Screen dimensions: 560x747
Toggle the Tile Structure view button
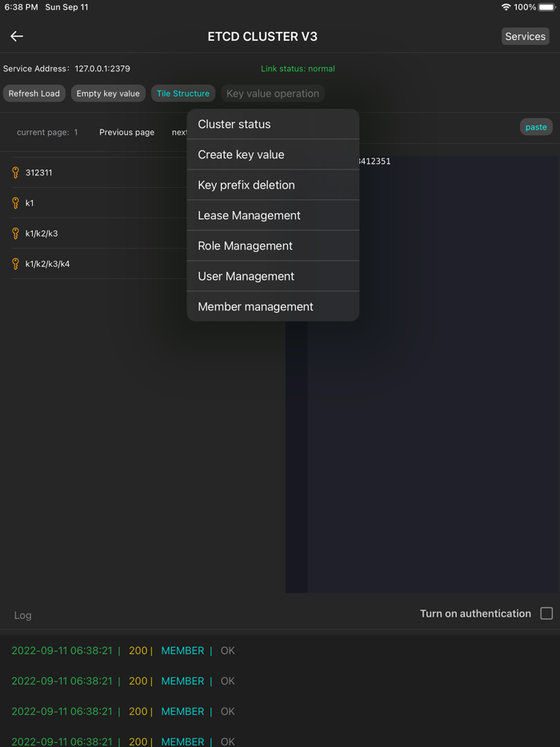183,94
